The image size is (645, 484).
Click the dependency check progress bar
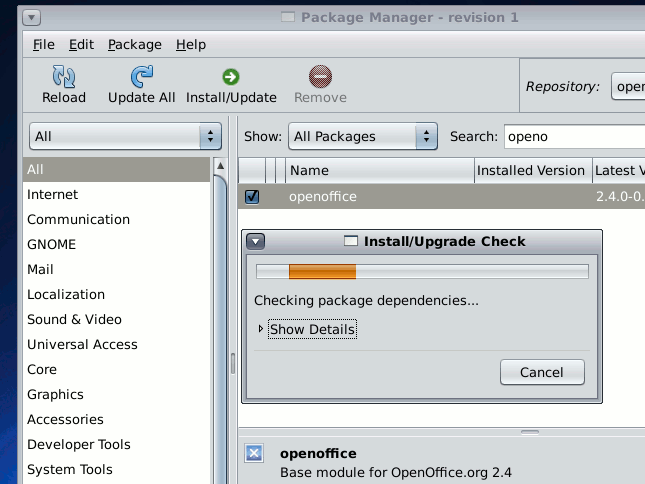pos(422,272)
